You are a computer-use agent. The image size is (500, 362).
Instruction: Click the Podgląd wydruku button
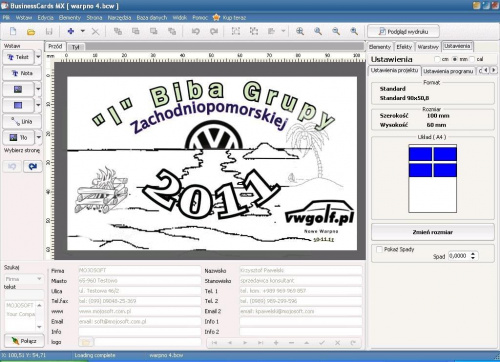pyautogui.click(x=403, y=32)
